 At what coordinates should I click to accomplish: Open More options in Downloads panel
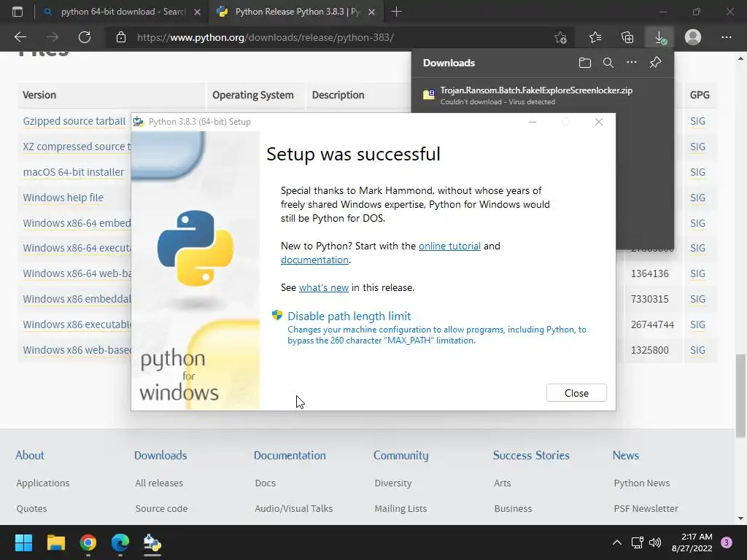pos(631,63)
